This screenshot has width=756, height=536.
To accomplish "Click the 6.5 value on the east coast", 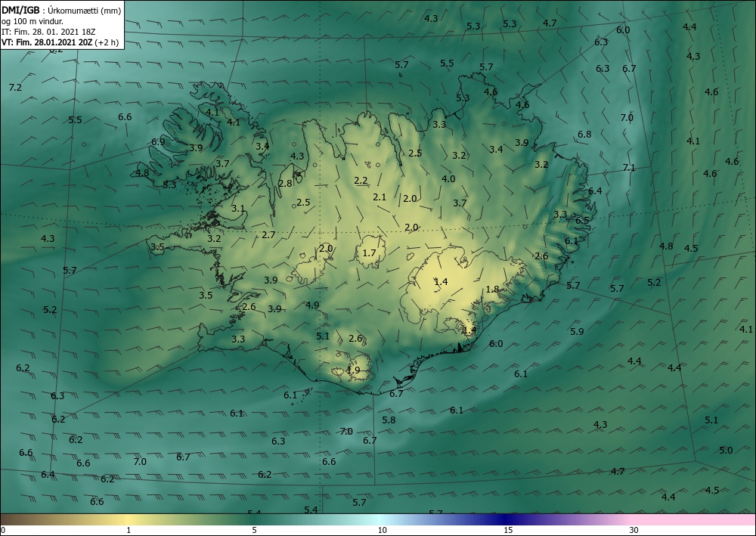I will point(582,220).
